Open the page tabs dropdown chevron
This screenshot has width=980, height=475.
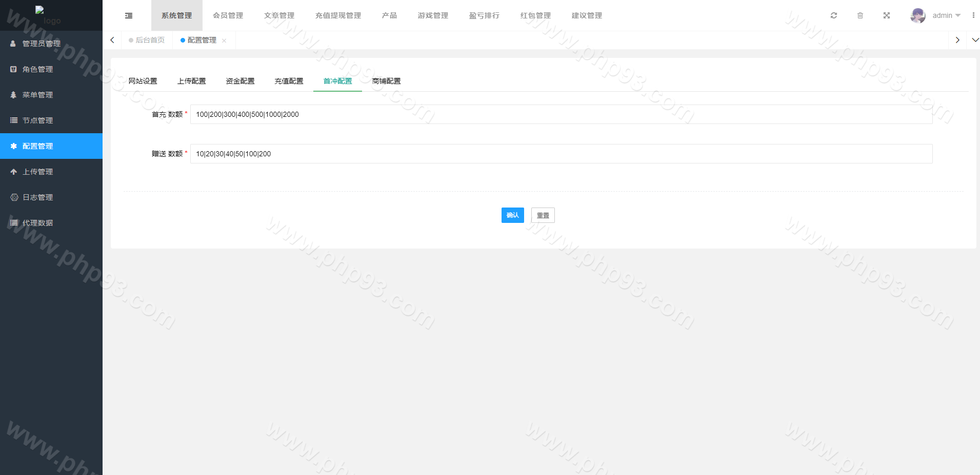click(975, 40)
